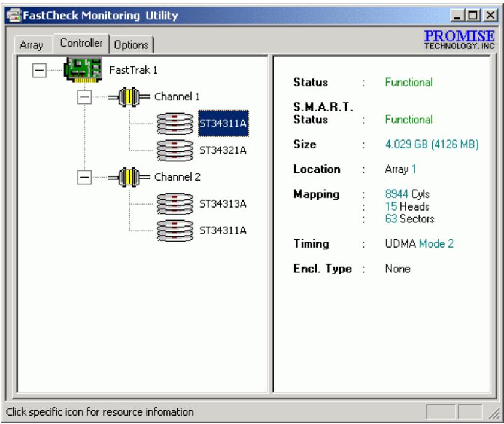Select the ST34321A drive label
Screen dimensions: 504x424
tap(223, 150)
